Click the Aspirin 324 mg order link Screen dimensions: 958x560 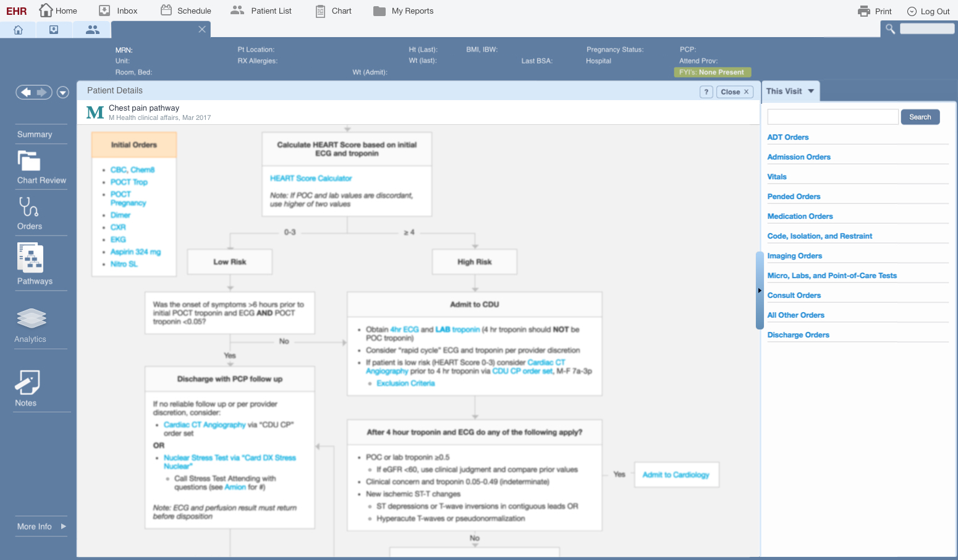[x=135, y=252]
